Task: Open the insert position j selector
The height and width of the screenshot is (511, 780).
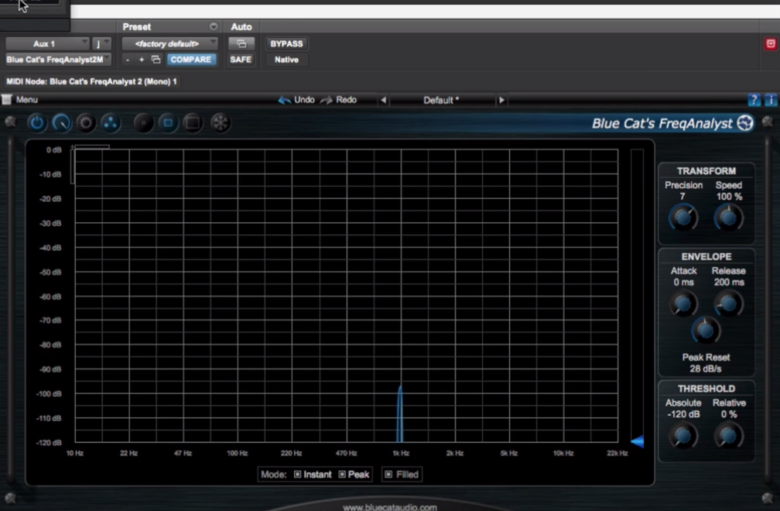Action: [101, 44]
